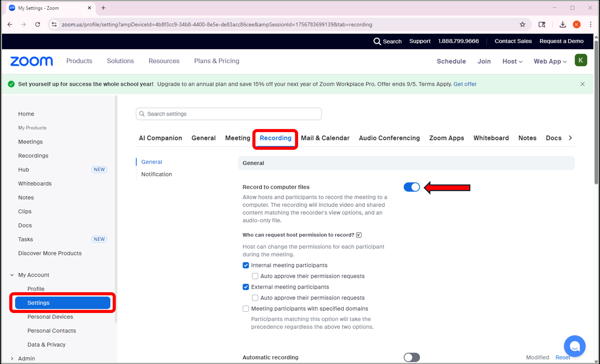Enable the Automatic recording toggle

[411, 357]
